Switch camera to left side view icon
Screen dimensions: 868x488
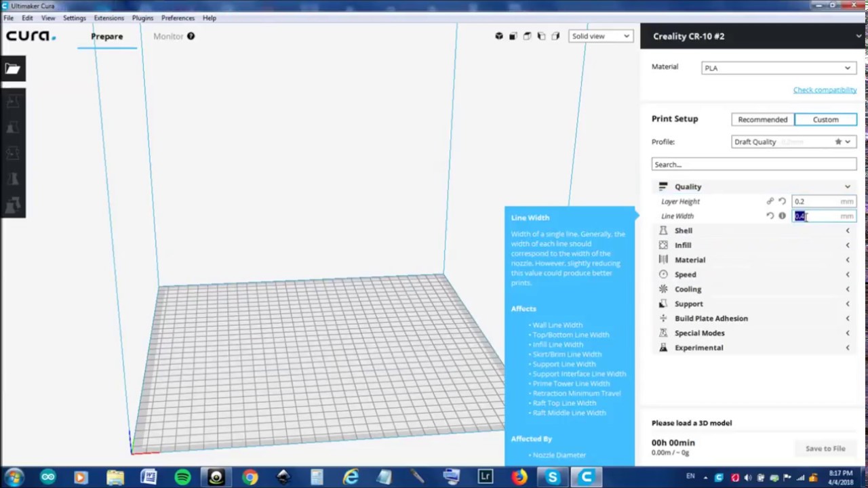coord(541,36)
